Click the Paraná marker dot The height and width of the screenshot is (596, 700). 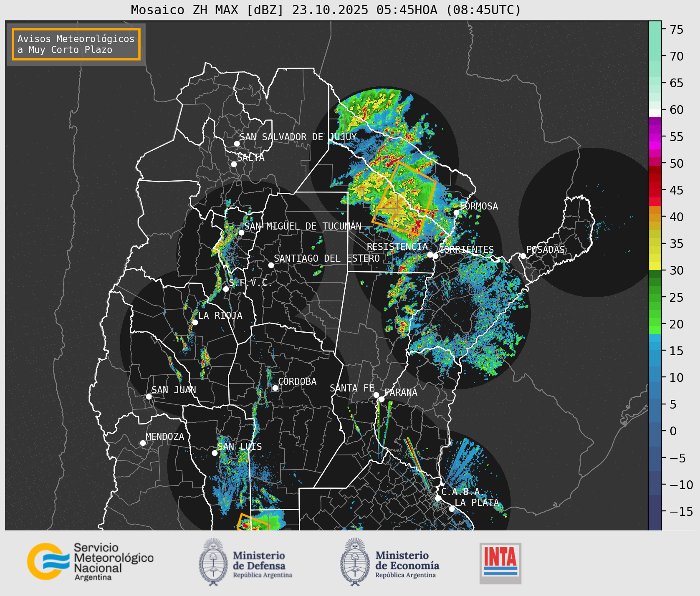pos(382,399)
